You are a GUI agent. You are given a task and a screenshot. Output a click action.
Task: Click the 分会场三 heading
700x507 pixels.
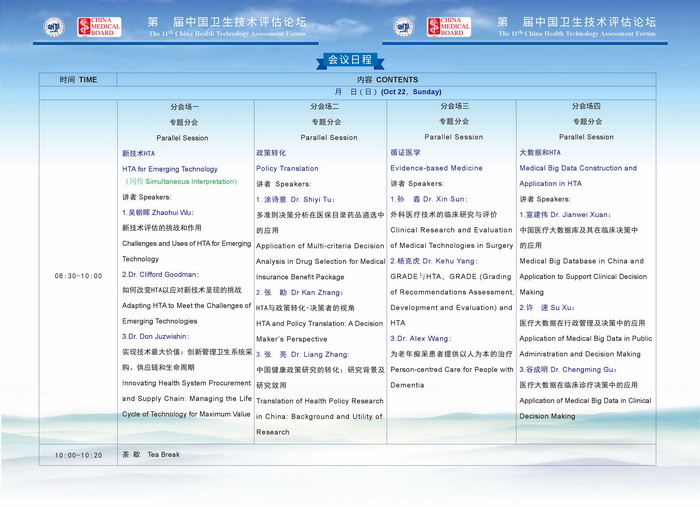[x=454, y=106]
